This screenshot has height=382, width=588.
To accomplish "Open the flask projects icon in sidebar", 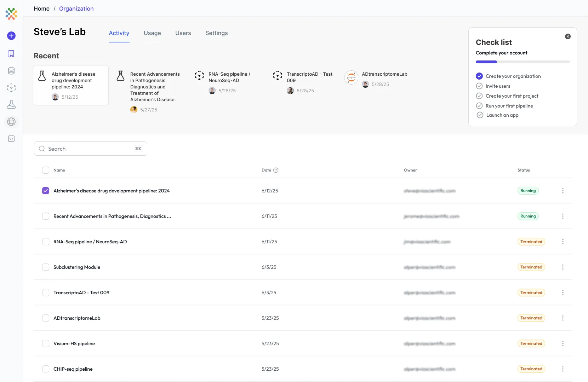I will 11,105.
